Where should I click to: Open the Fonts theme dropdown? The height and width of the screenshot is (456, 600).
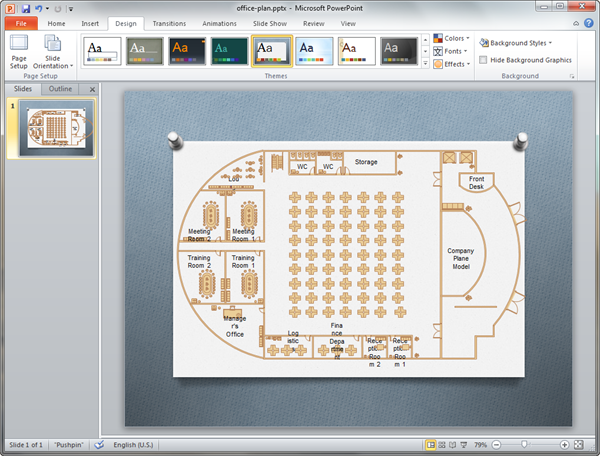[451, 51]
